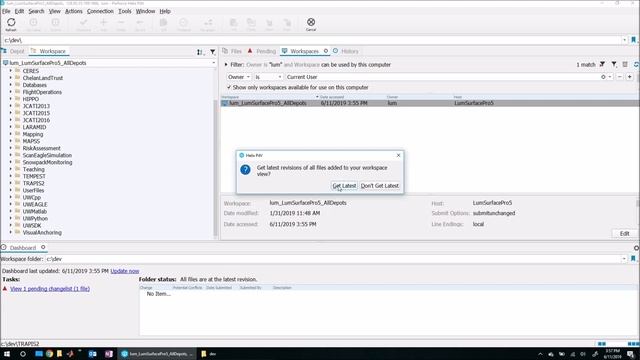Click the 'Update now' dashboard link
640x360 pixels.
pos(125,271)
